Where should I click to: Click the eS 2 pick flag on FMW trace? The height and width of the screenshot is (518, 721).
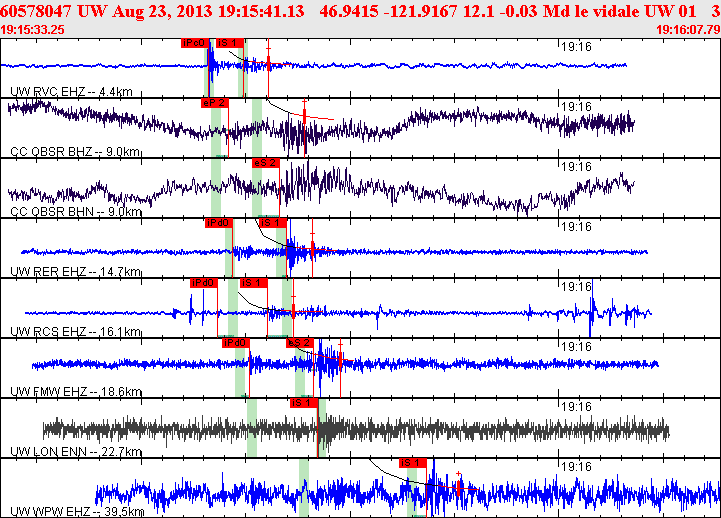(300, 343)
